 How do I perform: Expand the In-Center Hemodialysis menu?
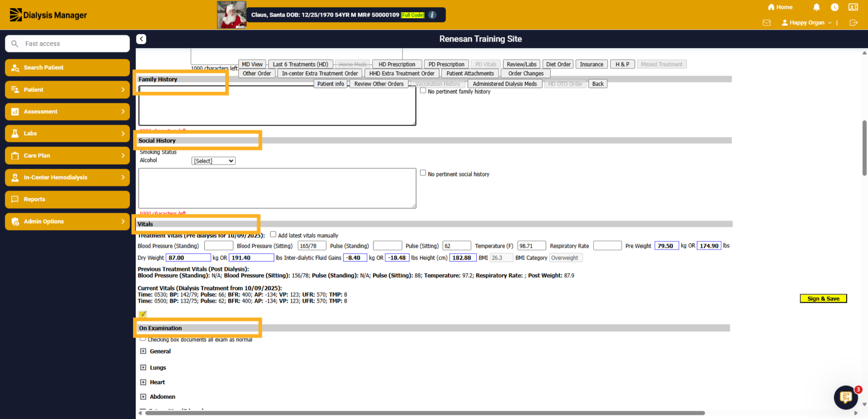click(x=67, y=178)
